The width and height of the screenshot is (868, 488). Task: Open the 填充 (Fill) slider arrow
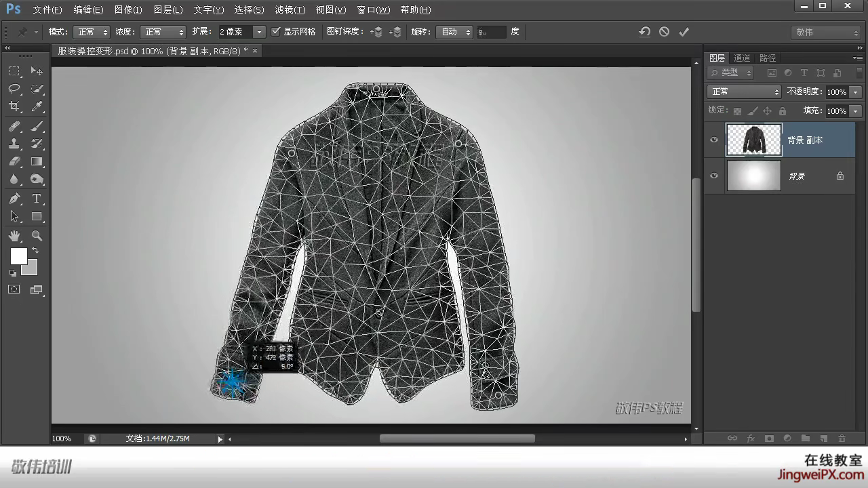click(855, 111)
